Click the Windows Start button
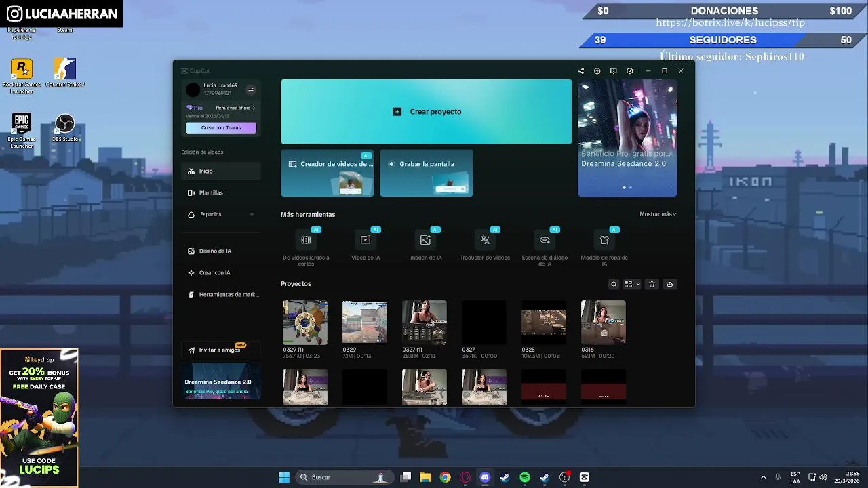868x488 pixels. point(284,477)
